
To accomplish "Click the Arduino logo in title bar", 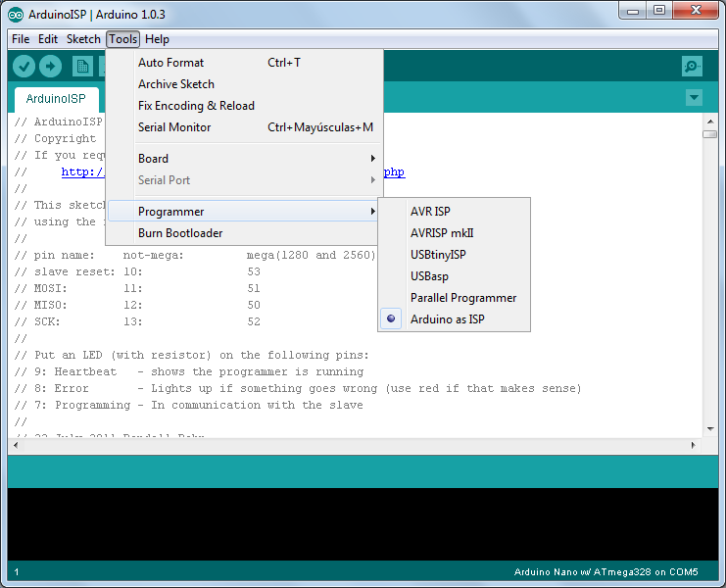I will tap(16, 15).
